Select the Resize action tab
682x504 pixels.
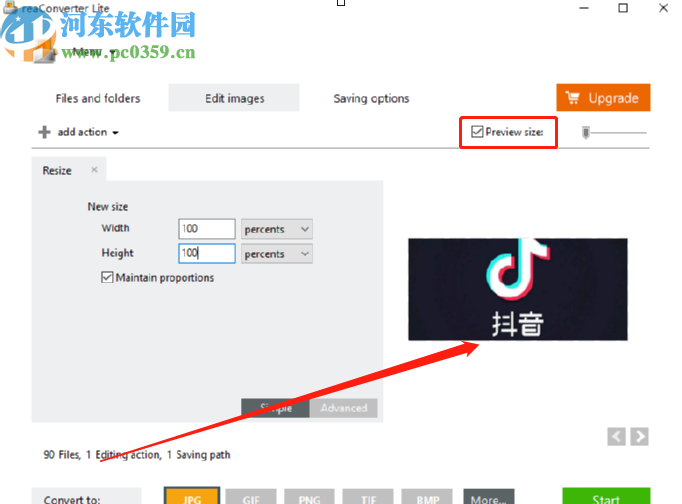[x=57, y=170]
